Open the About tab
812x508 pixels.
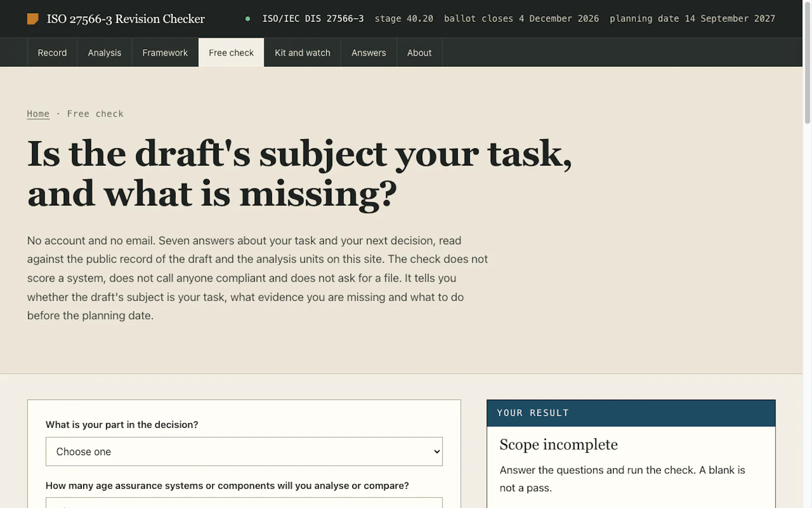click(x=419, y=52)
